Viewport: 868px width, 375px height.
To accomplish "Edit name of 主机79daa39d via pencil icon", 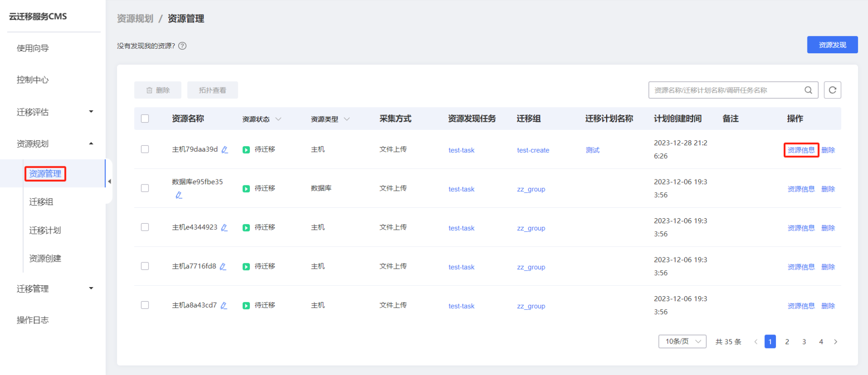I will pyautogui.click(x=225, y=149).
